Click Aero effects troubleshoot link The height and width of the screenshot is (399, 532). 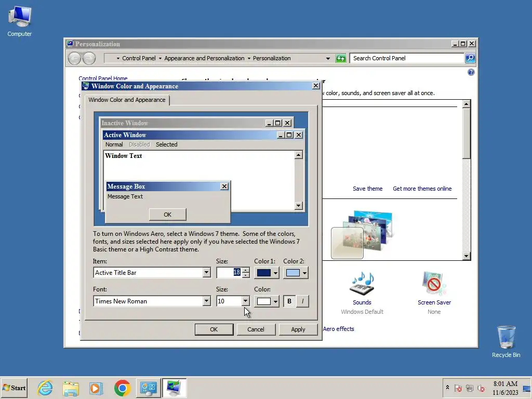tap(338, 329)
